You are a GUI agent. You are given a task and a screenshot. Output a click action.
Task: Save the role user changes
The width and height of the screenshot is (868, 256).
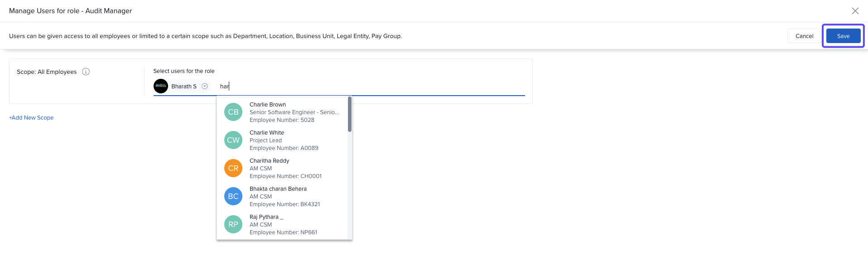pos(843,36)
